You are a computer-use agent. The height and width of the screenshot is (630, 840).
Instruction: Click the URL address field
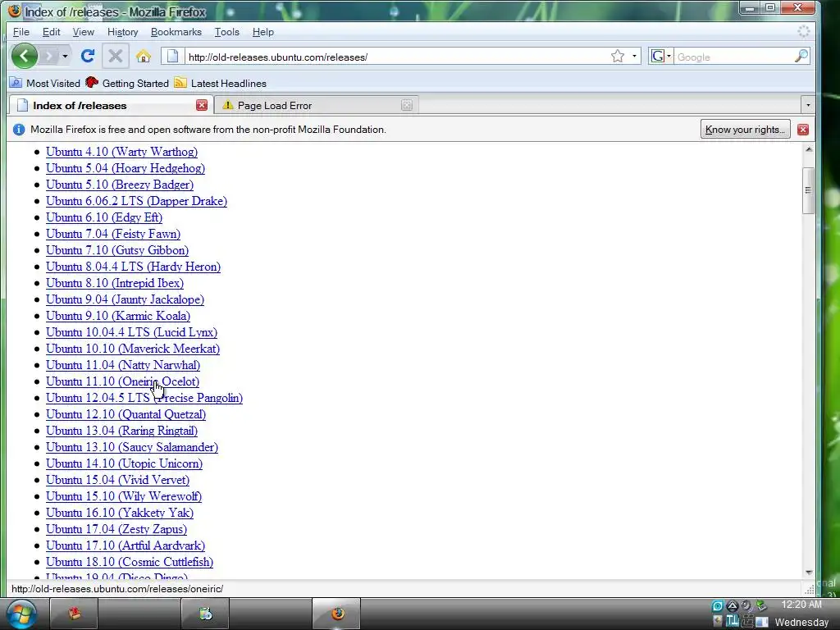pyautogui.click(x=396, y=57)
